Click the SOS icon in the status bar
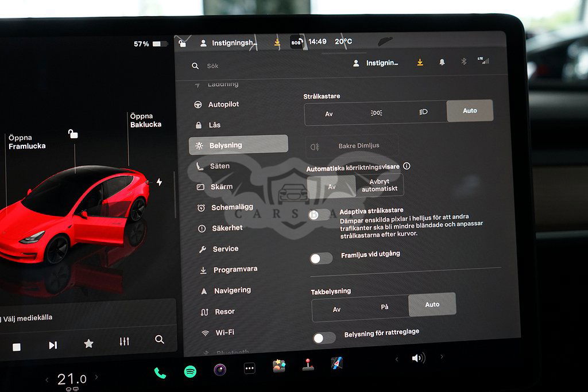This screenshot has height=392, width=588. (296, 42)
